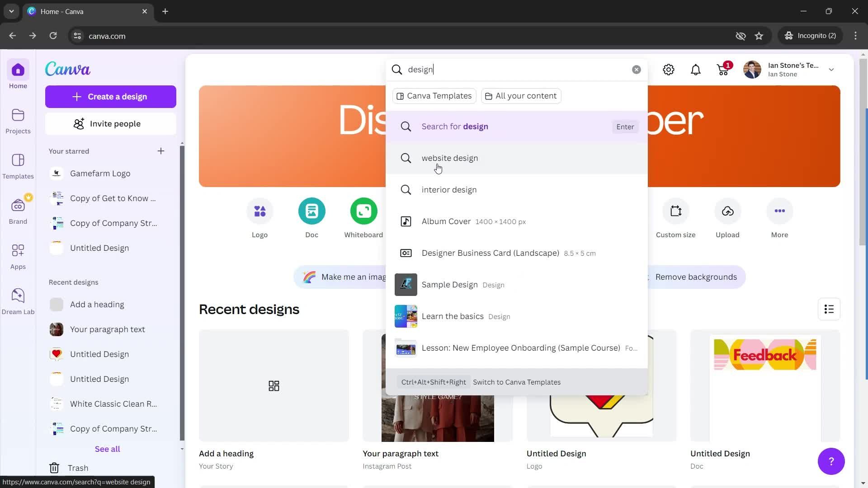The width and height of the screenshot is (868, 488).
Task: Select the interior design suggestion
Action: [517, 190]
